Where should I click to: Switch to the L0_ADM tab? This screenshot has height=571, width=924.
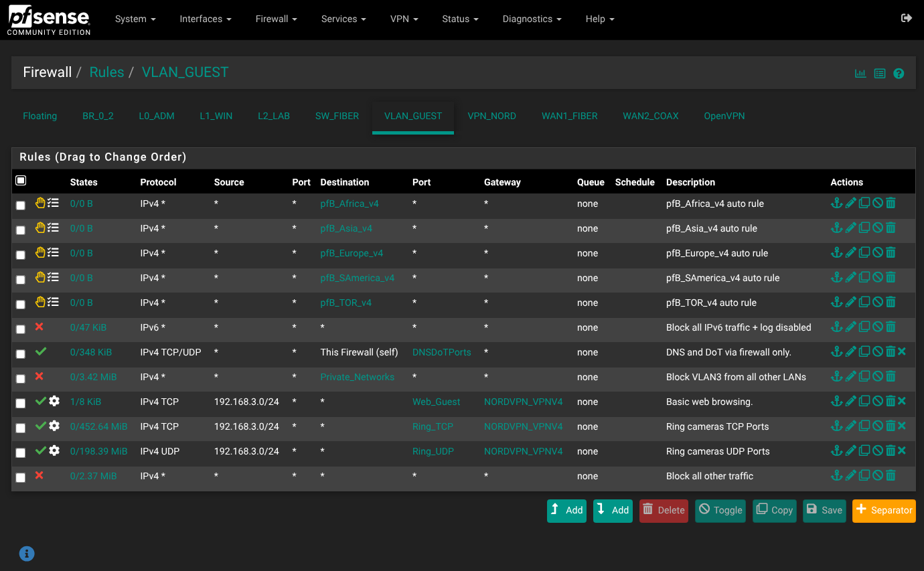(157, 116)
